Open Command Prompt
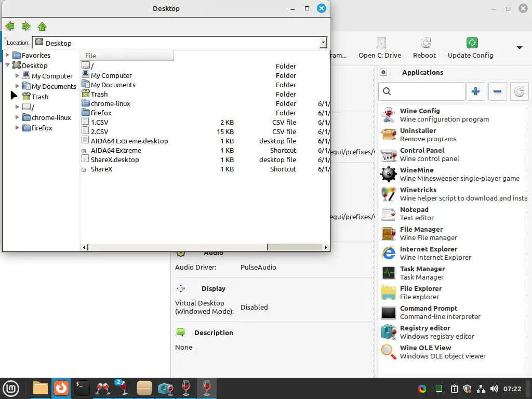532x399 pixels. click(x=453, y=312)
